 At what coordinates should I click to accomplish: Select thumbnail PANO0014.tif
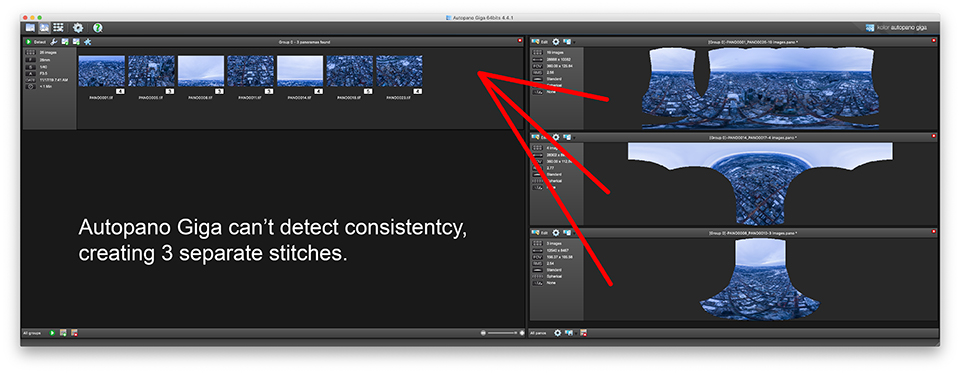pyautogui.click(x=300, y=71)
